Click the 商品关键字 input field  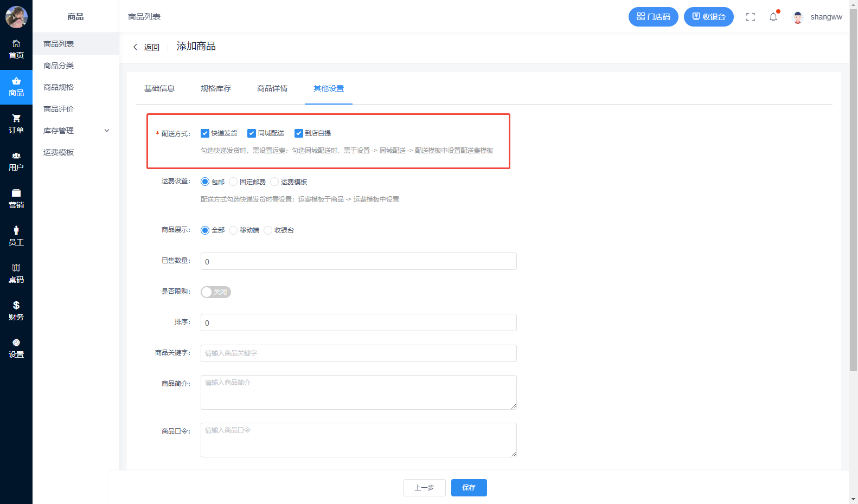click(x=358, y=353)
